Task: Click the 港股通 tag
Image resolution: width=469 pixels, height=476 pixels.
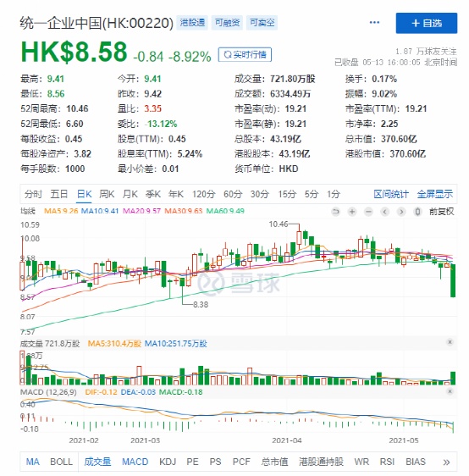Action: (x=192, y=23)
